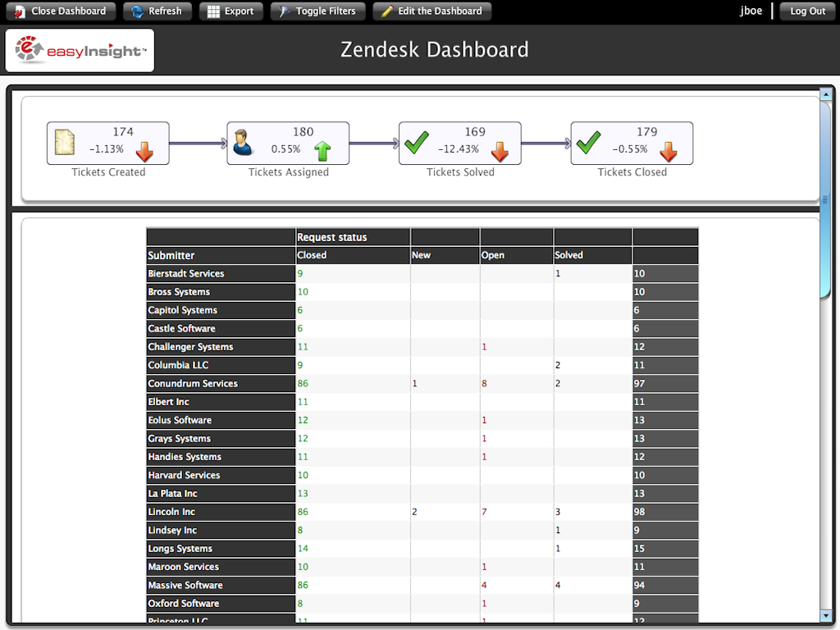Screen dimensions: 840x630
Task: Refresh the dashboard data
Action: point(157,11)
